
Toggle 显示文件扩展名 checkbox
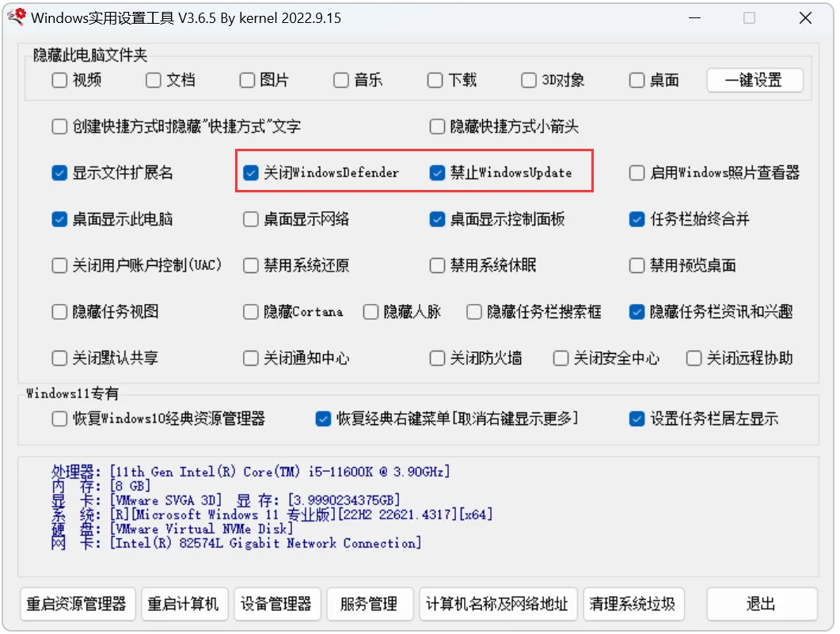click(x=59, y=173)
